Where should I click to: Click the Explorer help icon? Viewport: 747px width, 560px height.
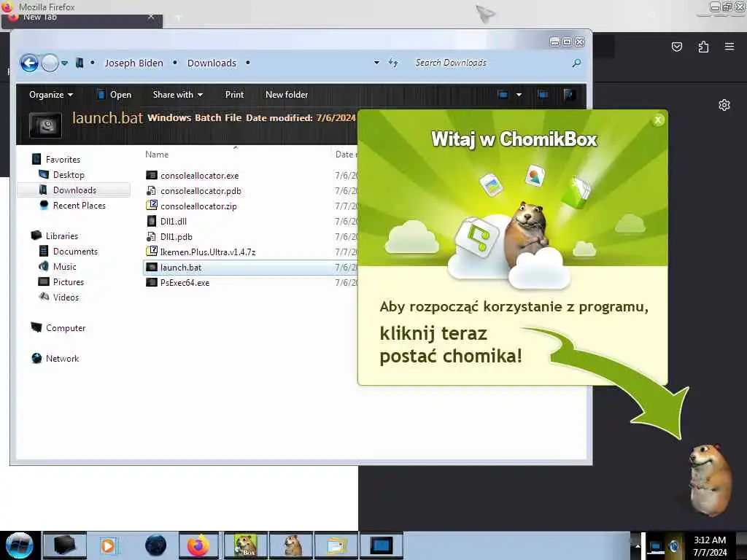click(x=568, y=95)
